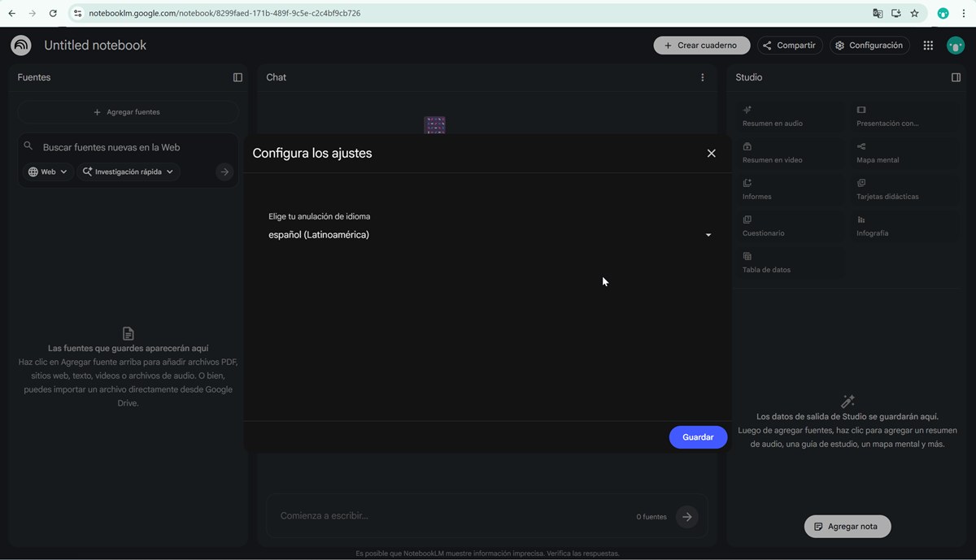
Task: Expand the Investigación rápida dropdown
Action: click(x=129, y=171)
